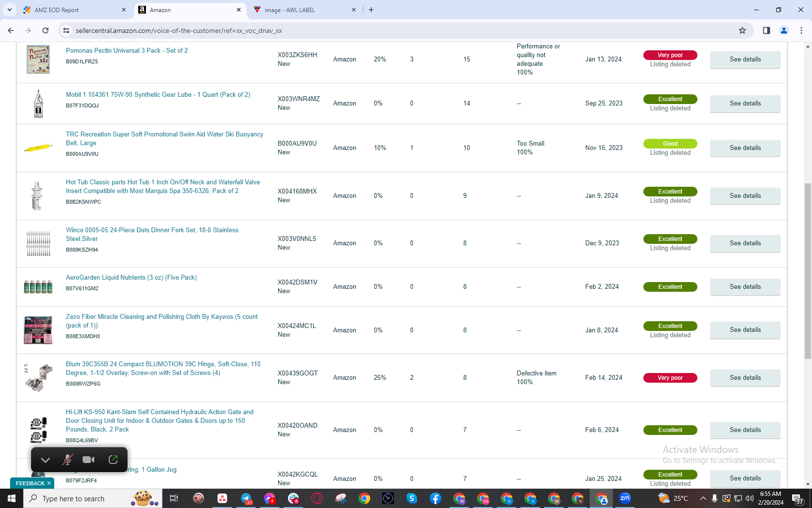This screenshot has width=812, height=508.
Task: Click the Blum hinge product thumbnail
Action: (38, 378)
